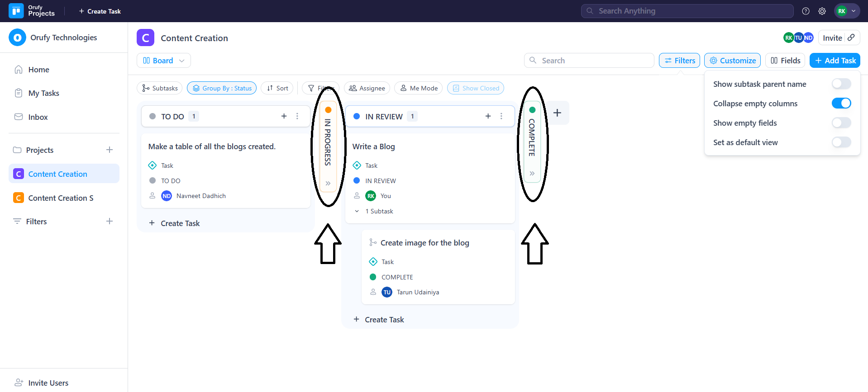The width and height of the screenshot is (868, 392).
Task: Disable Collapse empty columns toggle
Action: click(x=841, y=104)
